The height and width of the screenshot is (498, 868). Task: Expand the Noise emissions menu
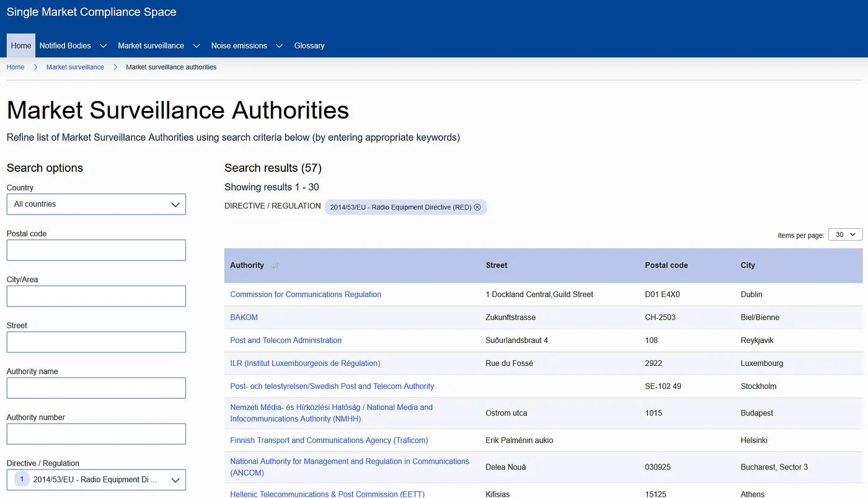pyautogui.click(x=246, y=45)
